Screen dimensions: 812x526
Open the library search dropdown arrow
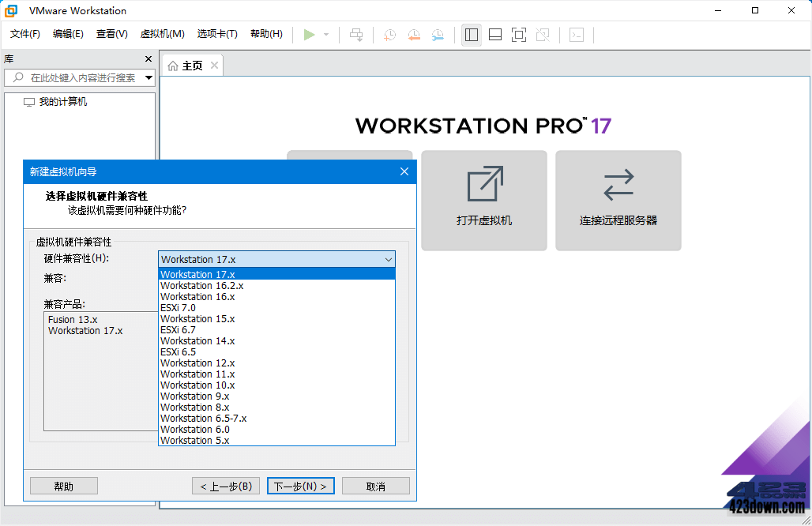point(148,78)
